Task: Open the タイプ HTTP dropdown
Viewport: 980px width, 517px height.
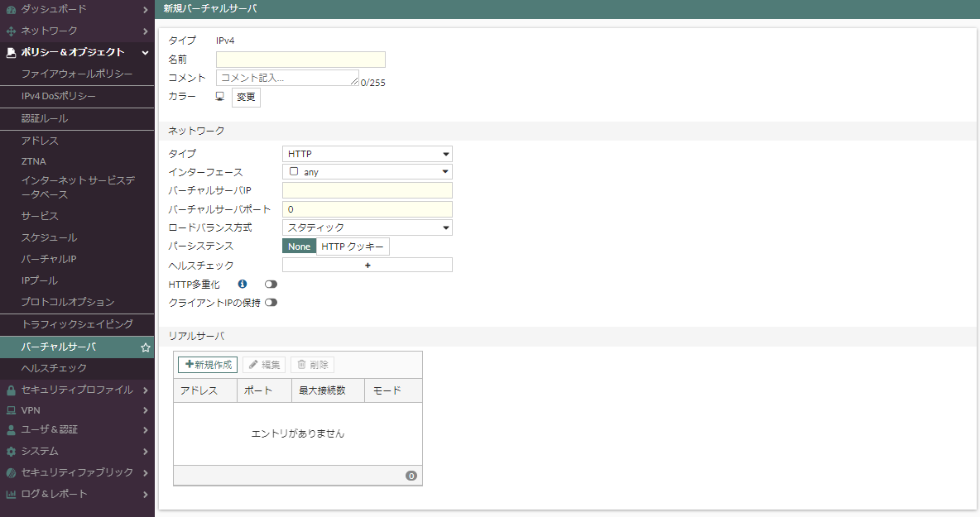Action: (x=367, y=154)
